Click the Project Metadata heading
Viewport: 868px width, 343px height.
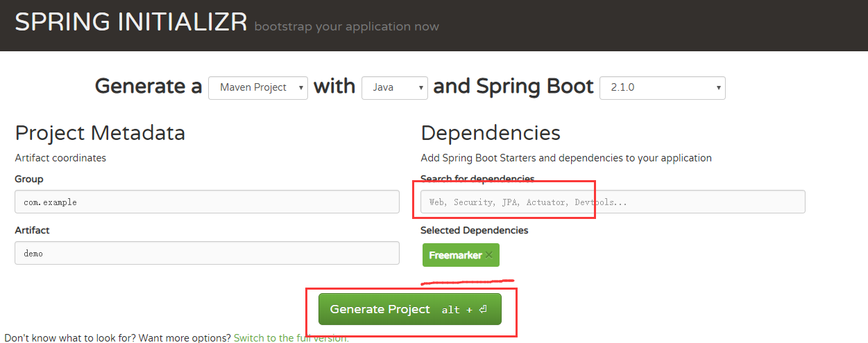pyautogui.click(x=100, y=132)
